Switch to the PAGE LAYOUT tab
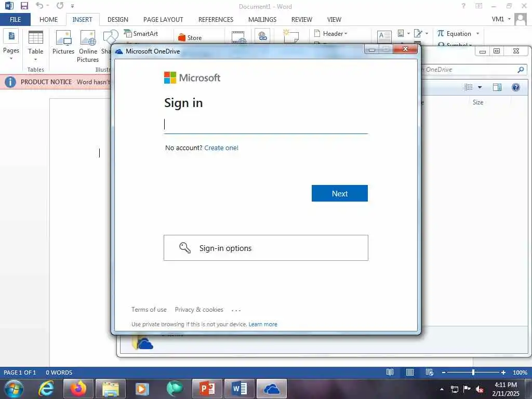The height and width of the screenshot is (399, 532). pyautogui.click(x=163, y=19)
